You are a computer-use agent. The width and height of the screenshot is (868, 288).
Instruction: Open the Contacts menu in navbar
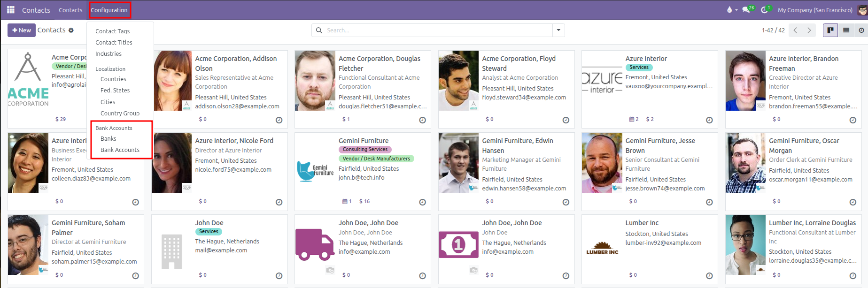70,10
